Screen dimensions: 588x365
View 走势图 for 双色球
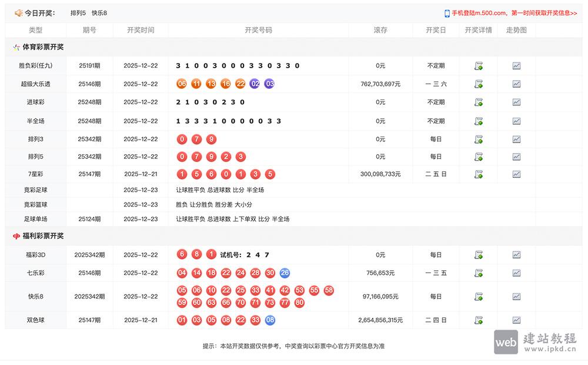[x=516, y=320]
